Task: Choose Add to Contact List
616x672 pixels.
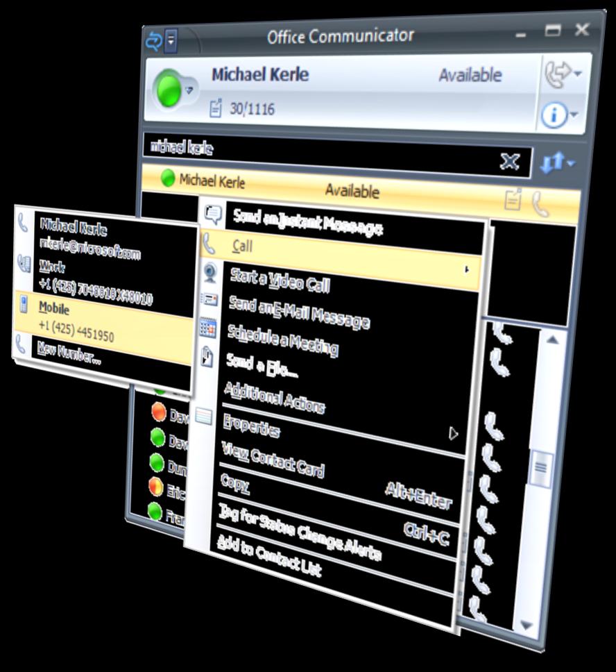Action: click(x=268, y=555)
